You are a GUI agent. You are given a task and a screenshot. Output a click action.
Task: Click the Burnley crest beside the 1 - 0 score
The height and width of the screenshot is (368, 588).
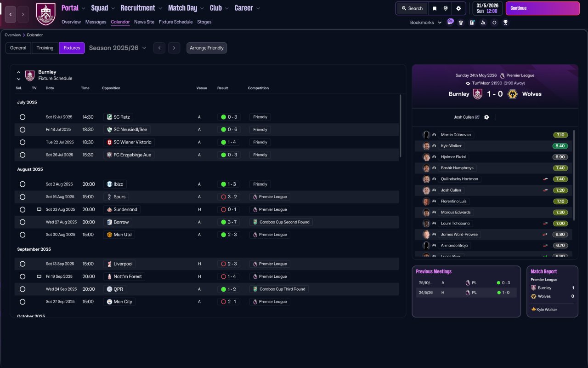pyautogui.click(x=478, y=94)
